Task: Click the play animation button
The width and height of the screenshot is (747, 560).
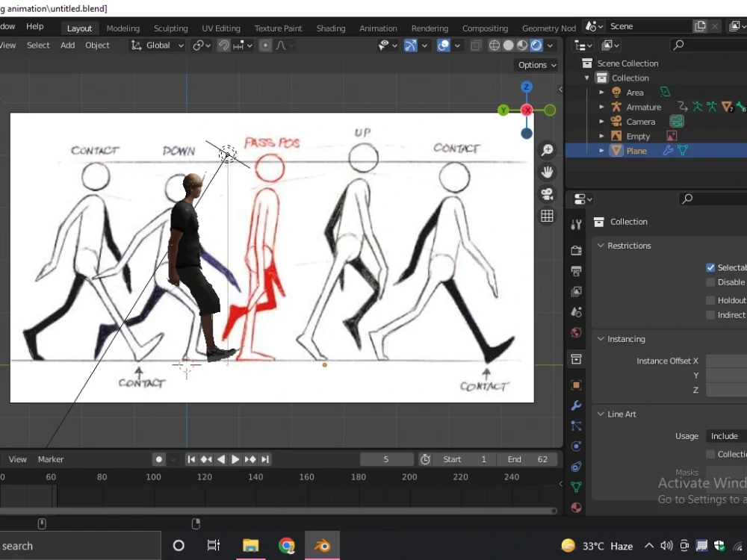Action: click(235, 459)
